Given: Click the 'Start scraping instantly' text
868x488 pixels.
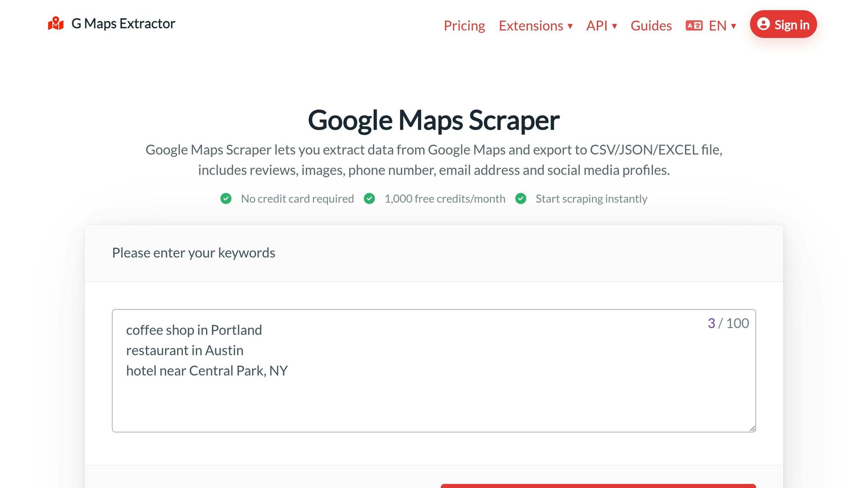Looking at the screenshot, I should pos(591,199).
